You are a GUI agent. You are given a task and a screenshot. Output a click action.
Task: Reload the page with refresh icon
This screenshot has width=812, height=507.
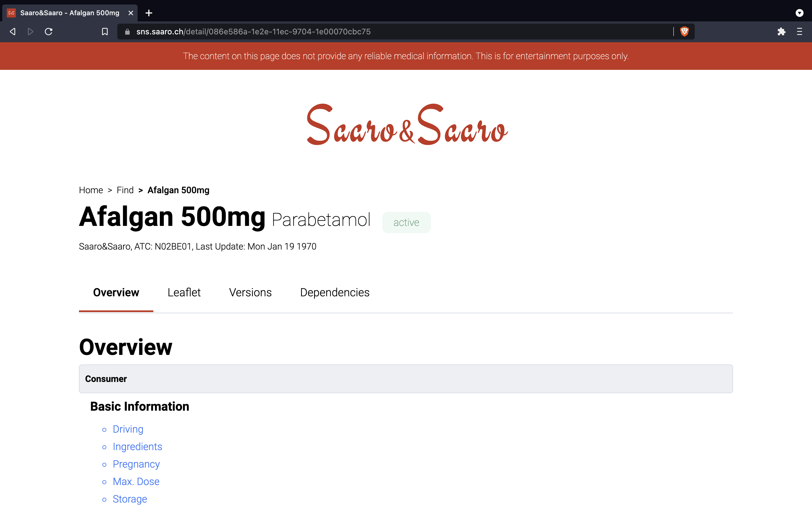tap(49, 32)
